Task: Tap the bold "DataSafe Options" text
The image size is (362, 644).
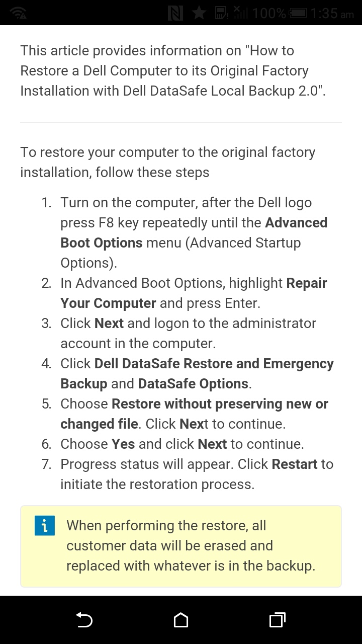Action: pyautogui.click(x=193, y=384)
